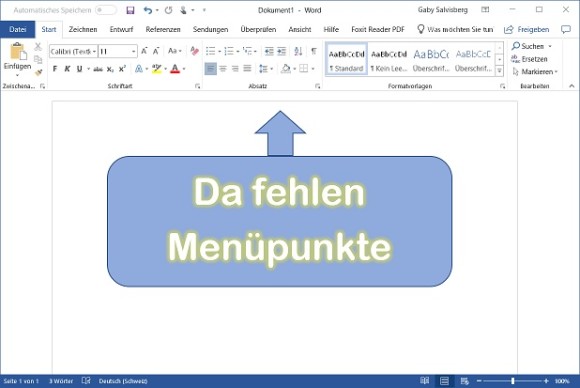
Task: Click the bullet list icon
Action: [x=210, y=51]
